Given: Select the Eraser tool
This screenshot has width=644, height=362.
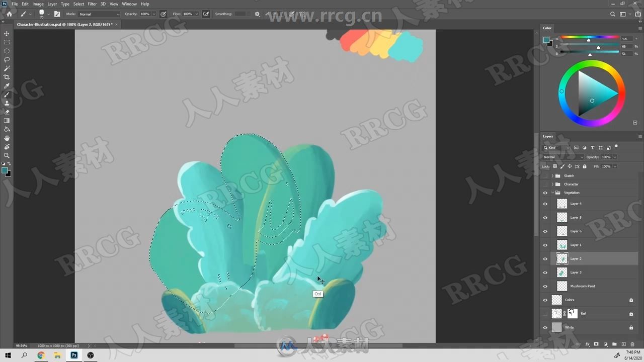Looking at the screenshot, I should pos(7,112).
